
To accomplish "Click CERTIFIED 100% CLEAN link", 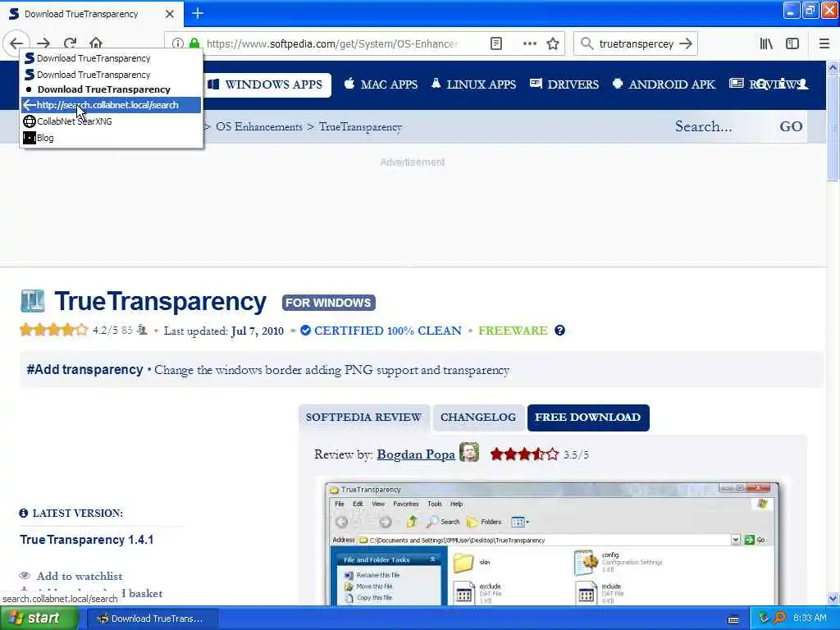I will tap(381, 331).
